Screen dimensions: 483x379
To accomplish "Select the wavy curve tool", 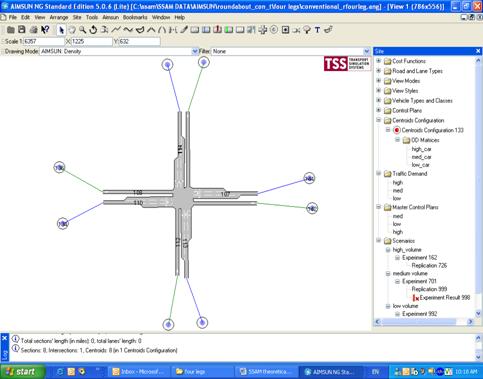I will click(x=128, y=30).
